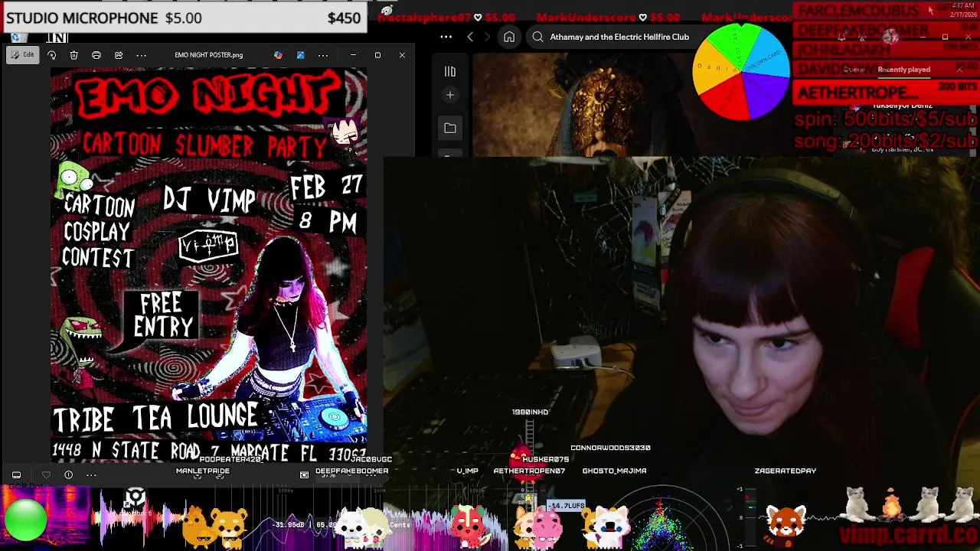Close the Queue side panel
This screenshot has height=551, width=980.
(x=959, y=70)
